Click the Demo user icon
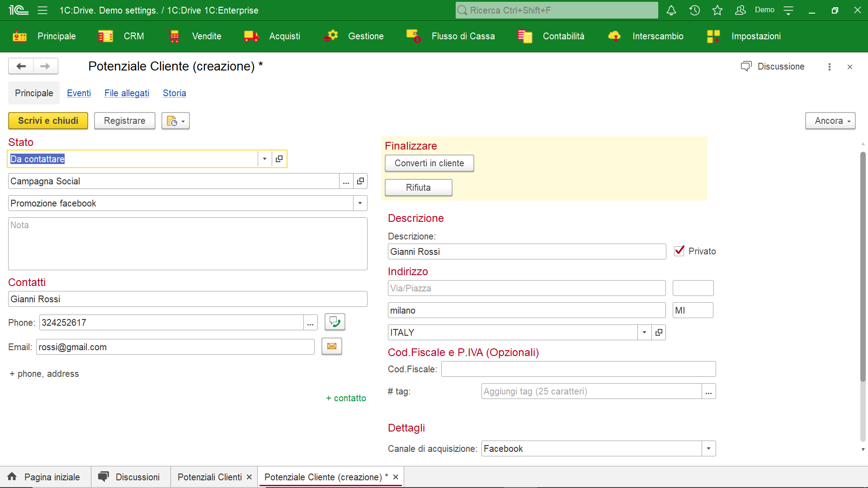Screen dimensions: 868x488 741,10
